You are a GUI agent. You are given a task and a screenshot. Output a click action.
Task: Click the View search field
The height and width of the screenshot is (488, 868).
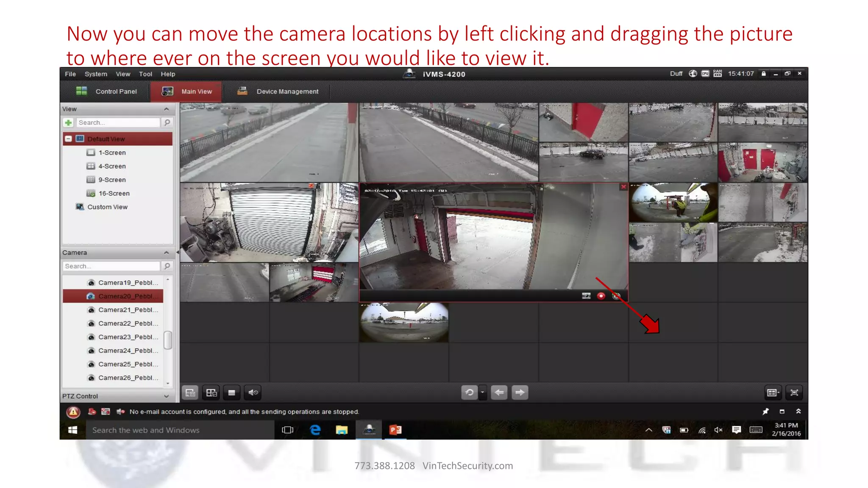(118, 123)
